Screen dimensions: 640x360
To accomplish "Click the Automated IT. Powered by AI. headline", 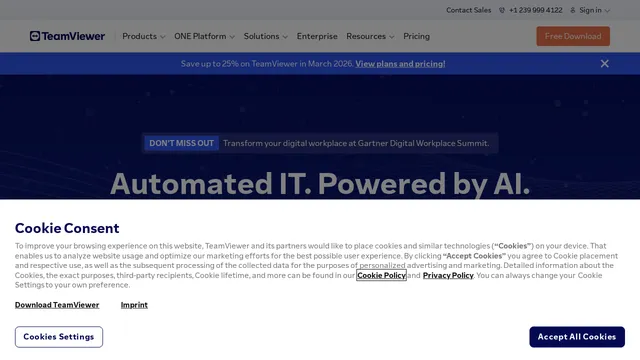I will [x=320, y=184].
